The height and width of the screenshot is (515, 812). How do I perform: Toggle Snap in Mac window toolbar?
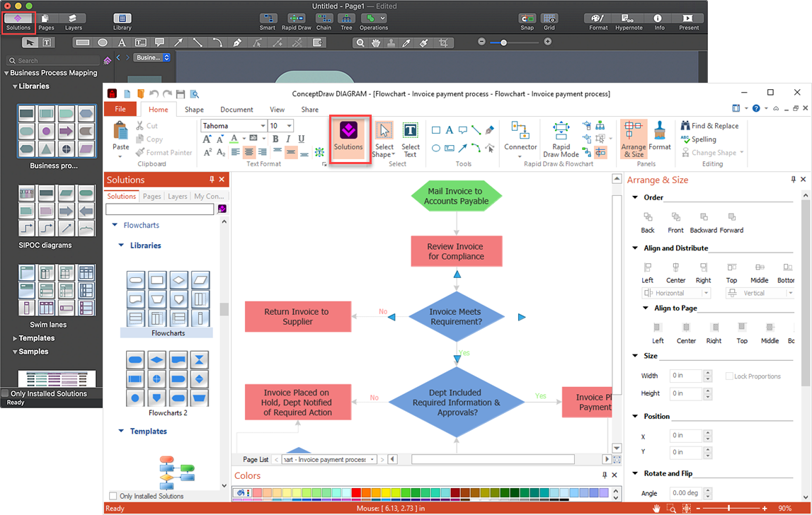pos(527,22)
